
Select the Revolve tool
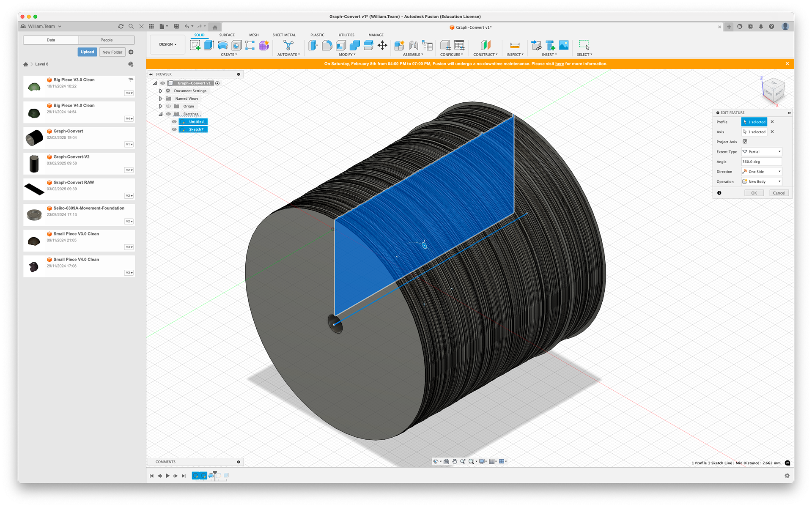(x=223, y=45)
